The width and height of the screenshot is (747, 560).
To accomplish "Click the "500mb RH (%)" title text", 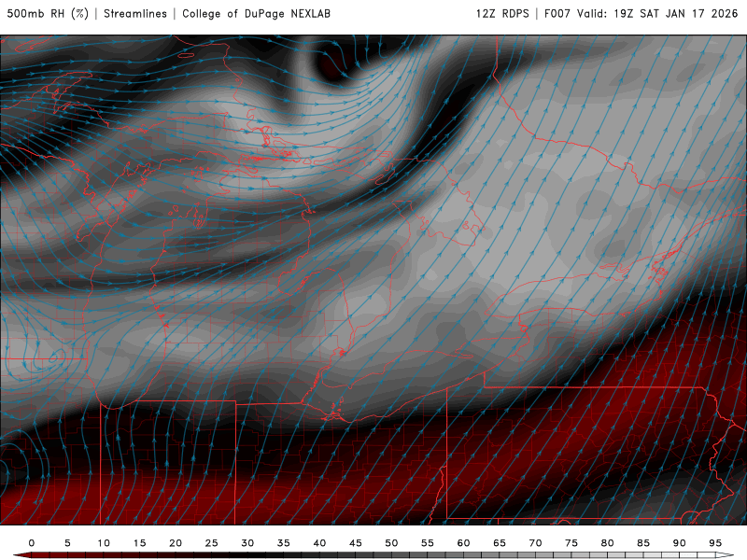I will pos(48,14).
